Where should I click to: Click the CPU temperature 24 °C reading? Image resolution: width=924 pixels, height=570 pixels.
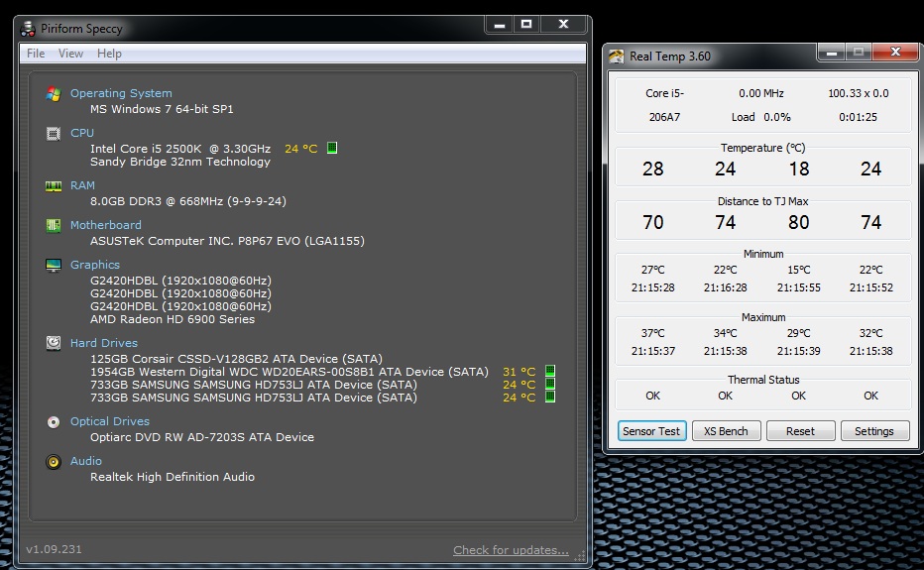[x=301, y=149]
